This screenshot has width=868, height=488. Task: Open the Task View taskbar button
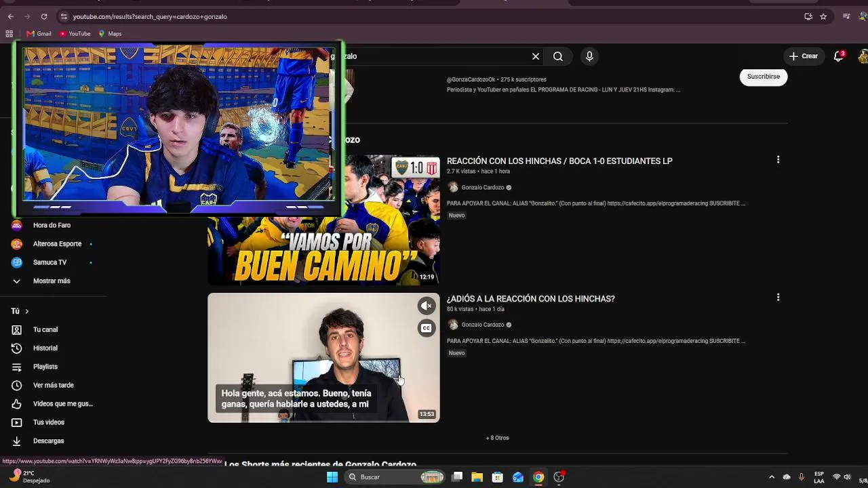pos(457,477)
